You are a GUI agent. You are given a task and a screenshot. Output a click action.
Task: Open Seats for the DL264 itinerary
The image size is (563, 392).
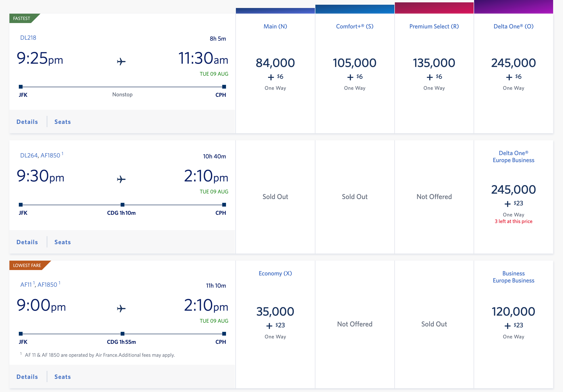63,242
